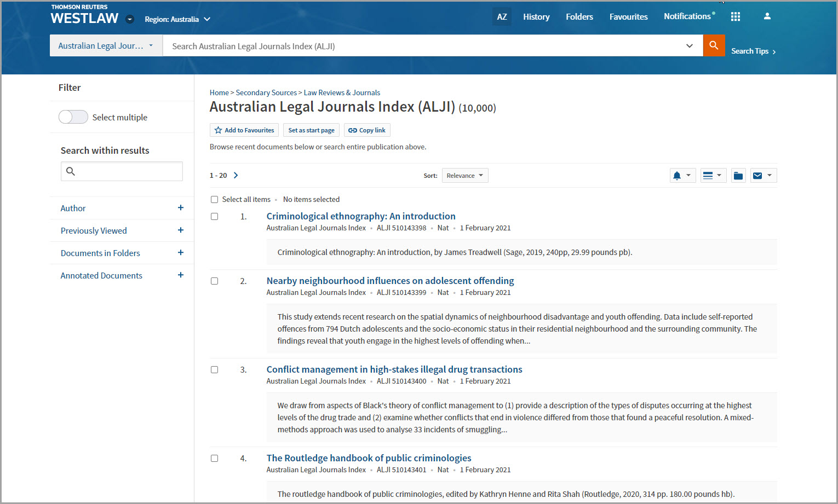838x504 pixels.
Task: Open the email envelope delivery icon
Action: tap(764, 176)
